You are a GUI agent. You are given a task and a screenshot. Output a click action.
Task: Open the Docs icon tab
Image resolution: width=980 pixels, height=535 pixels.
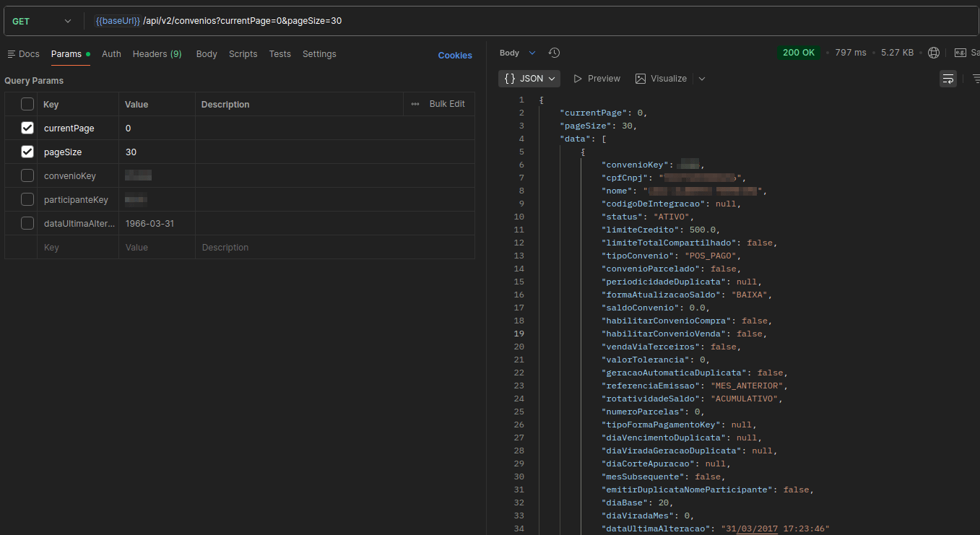click(x=23, y=54)
